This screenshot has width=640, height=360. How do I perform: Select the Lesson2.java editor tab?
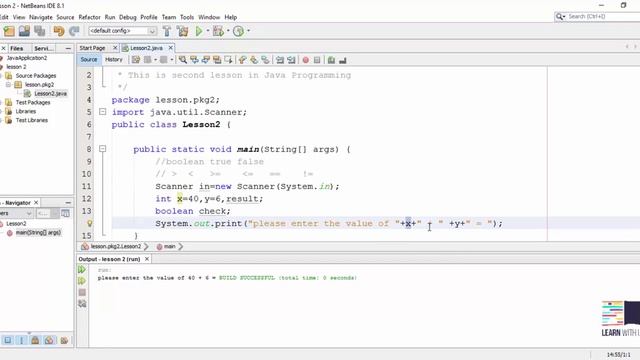coord(146,48)
